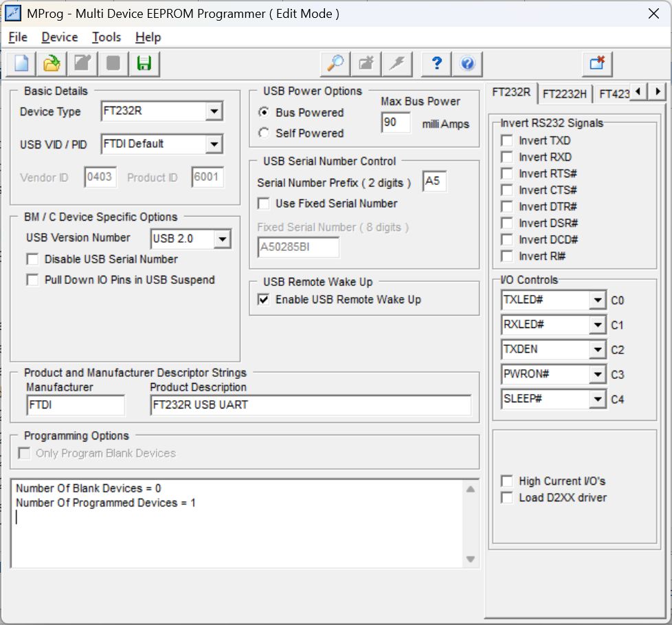The height and width of the screenshot is (625, 672).
Task: Click the Open folder toolbar icon
Action: 52,64
